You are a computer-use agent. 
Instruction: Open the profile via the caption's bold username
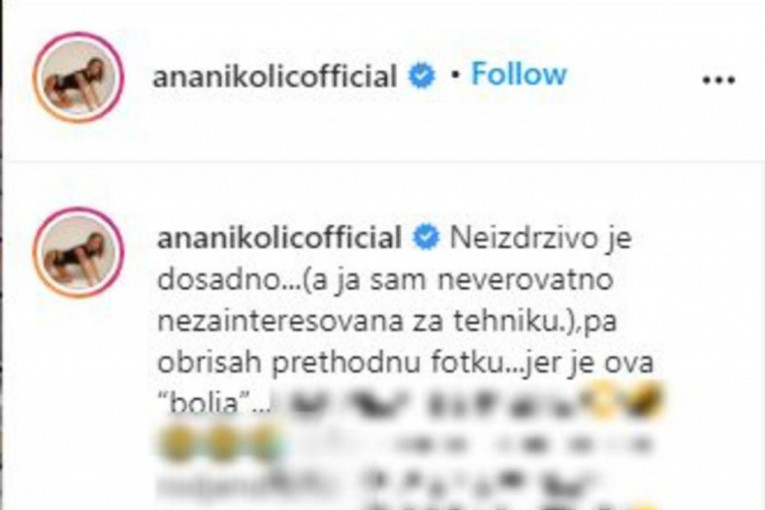[279, 238]
